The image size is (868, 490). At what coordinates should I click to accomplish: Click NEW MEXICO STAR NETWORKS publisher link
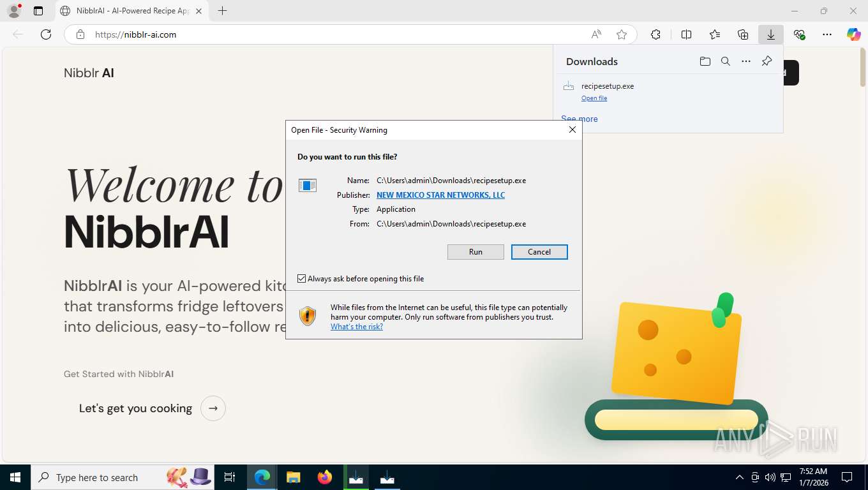[x=440, y=195]
